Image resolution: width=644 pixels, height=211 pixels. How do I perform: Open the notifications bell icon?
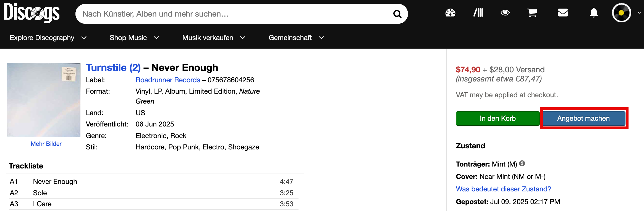coord(594,13)
